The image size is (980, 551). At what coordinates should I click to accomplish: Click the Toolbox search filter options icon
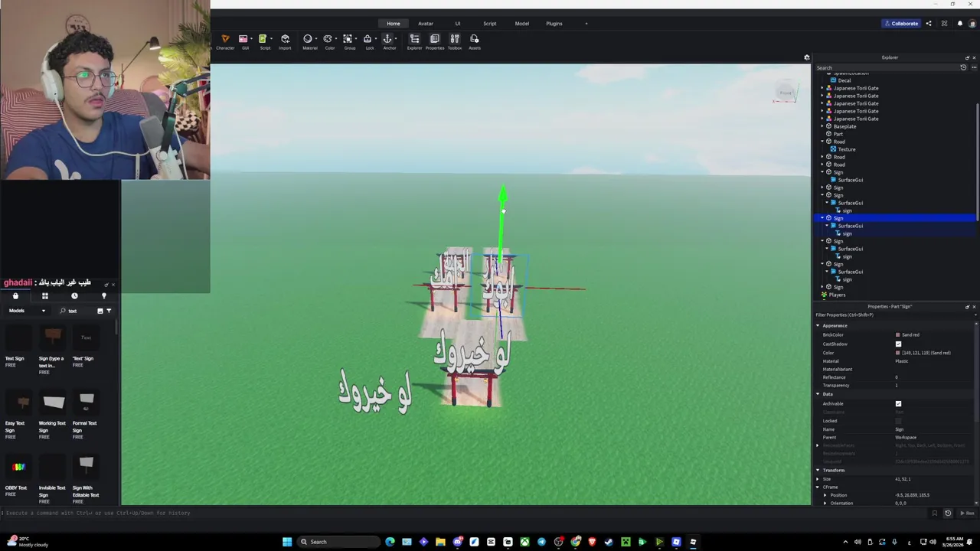(109, 311)
